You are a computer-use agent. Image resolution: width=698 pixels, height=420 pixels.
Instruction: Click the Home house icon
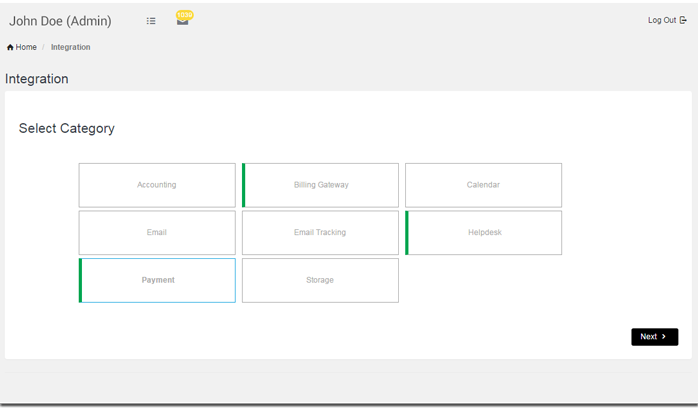click(x=10, y=47)
